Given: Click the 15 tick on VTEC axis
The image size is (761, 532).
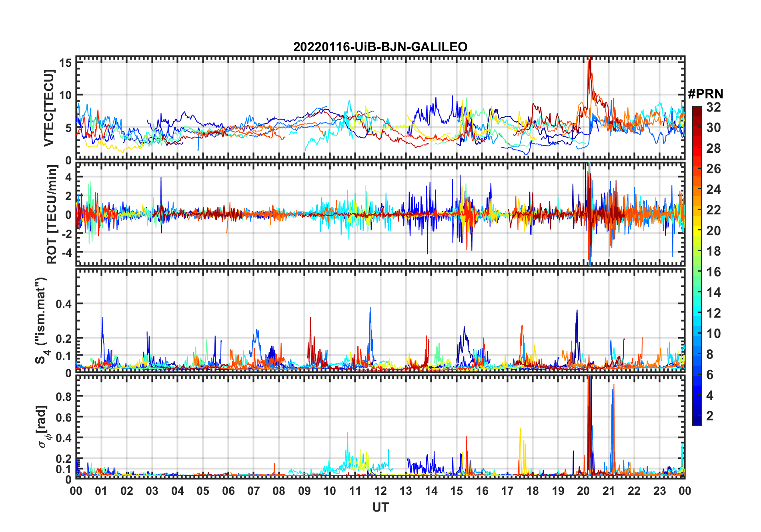Looking at the screenshot, I should click(66, 63).
